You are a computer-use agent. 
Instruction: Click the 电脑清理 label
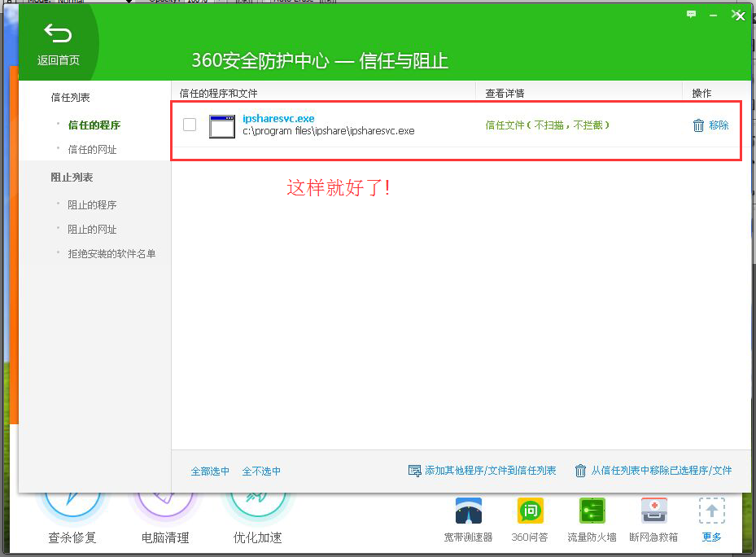(x=165, y=537)
